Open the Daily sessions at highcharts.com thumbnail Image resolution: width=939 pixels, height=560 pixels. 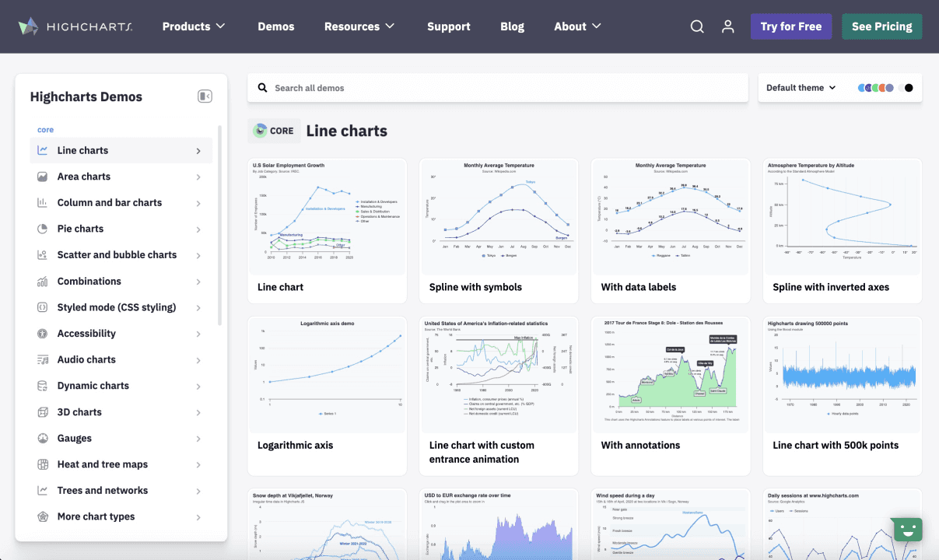click(x=843, y=524)
